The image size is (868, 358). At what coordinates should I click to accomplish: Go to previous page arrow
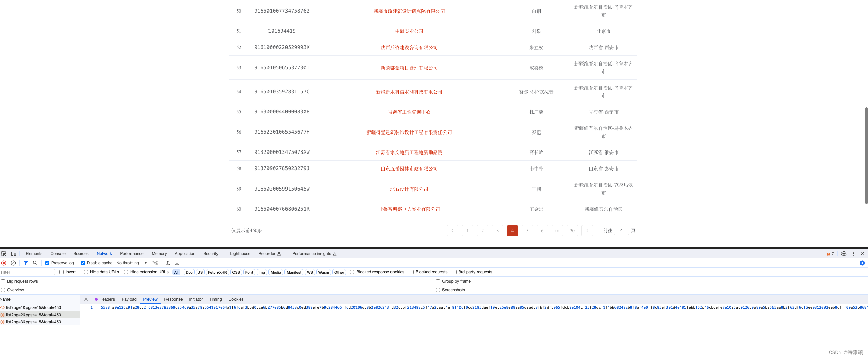453,231
